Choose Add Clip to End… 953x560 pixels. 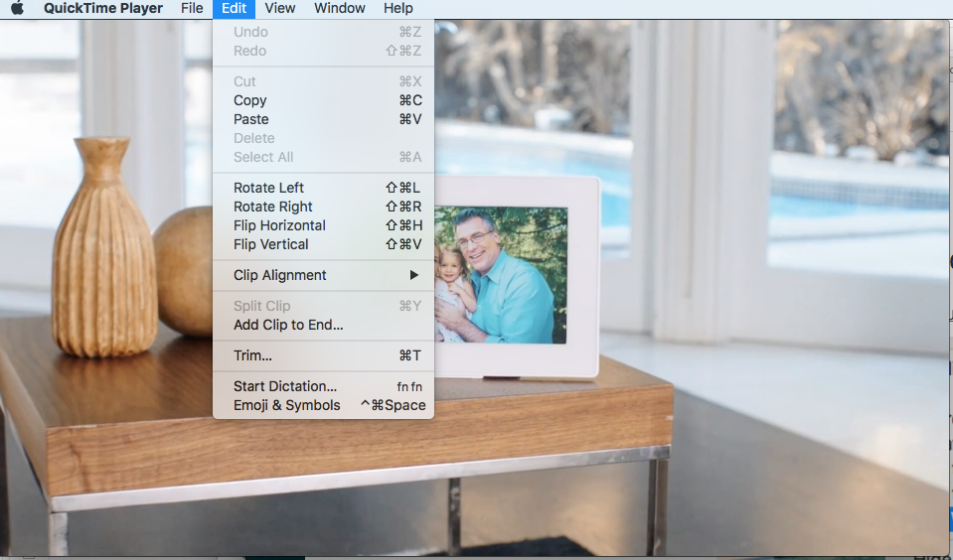[x=323, y=325]
